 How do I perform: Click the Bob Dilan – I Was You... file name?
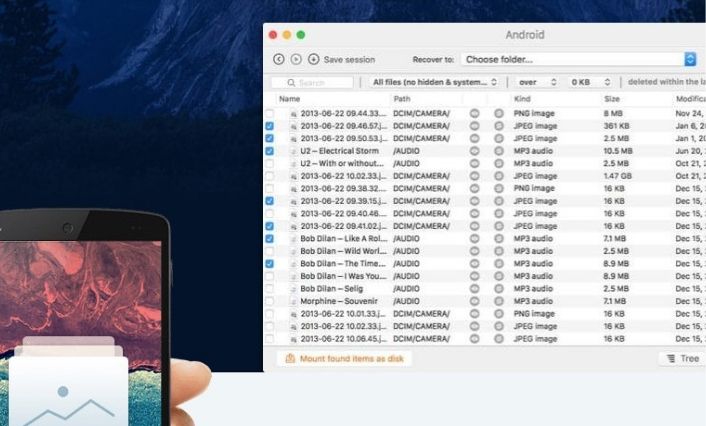pyautogui.click(x=344, y=276)
